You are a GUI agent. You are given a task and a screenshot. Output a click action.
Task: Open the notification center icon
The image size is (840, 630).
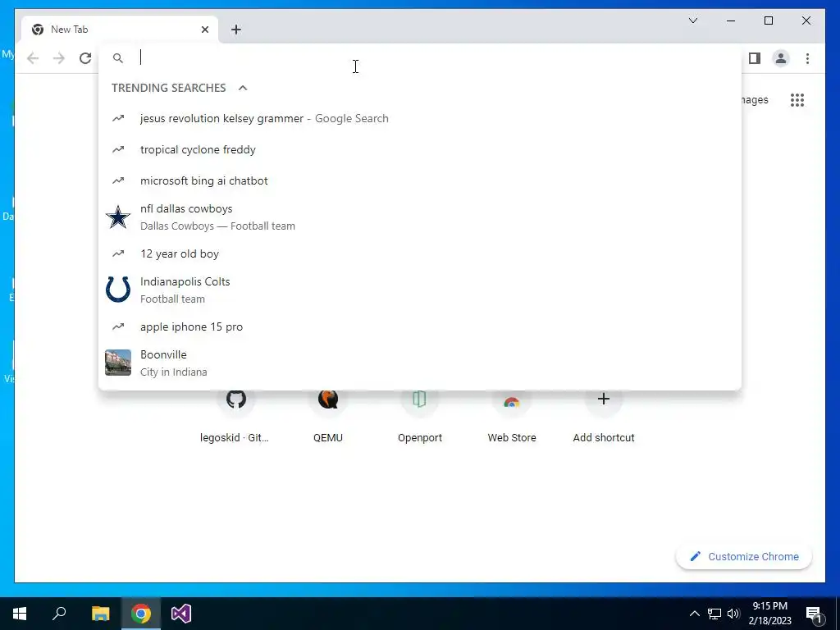click(814, 614)
